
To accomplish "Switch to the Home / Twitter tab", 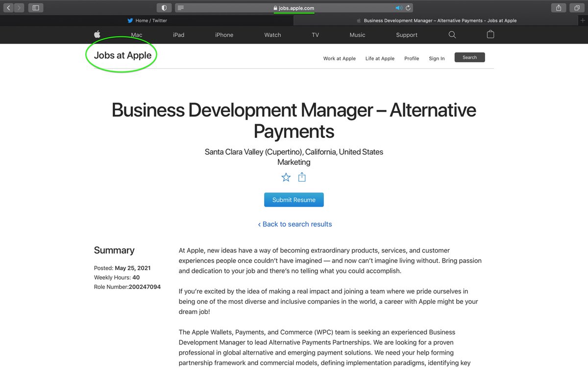I will point(147,21).
